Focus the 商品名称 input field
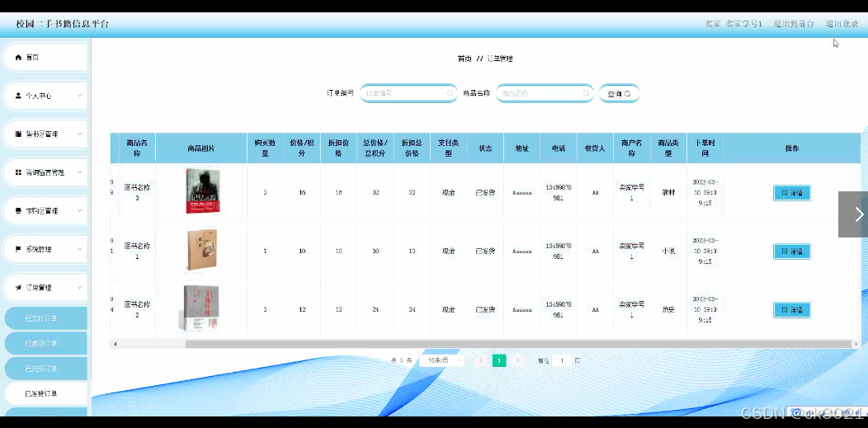 545,93
